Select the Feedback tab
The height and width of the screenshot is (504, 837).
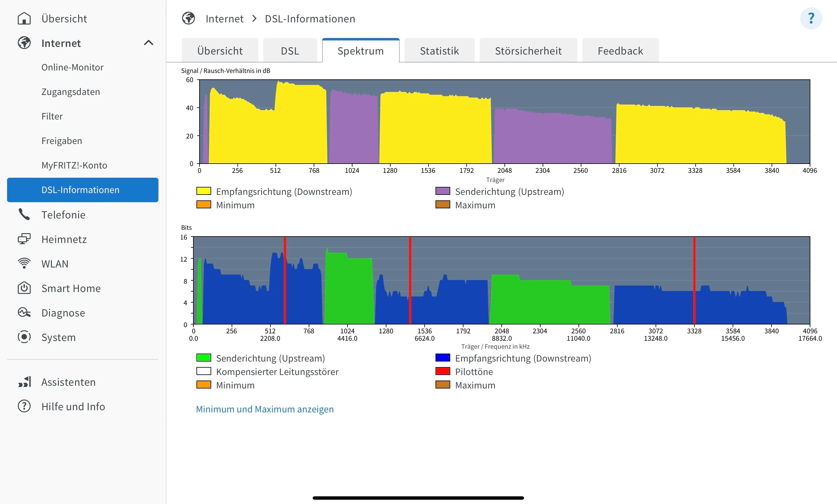click(x=620, y=51)
